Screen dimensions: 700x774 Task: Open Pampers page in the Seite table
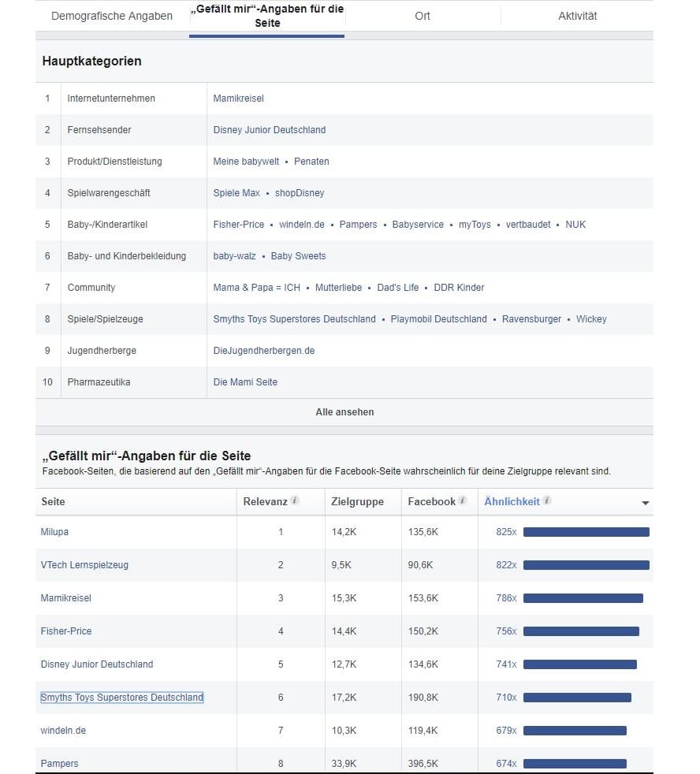pos(59,764)
